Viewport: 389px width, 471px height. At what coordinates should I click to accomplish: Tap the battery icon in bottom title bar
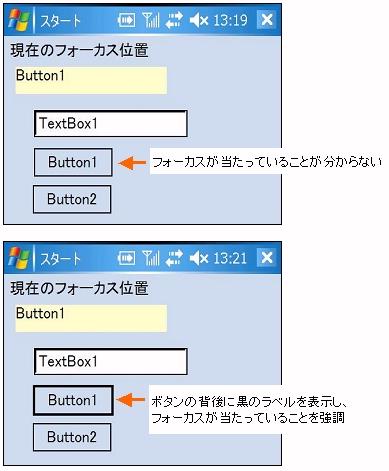[x=126, y=258]
